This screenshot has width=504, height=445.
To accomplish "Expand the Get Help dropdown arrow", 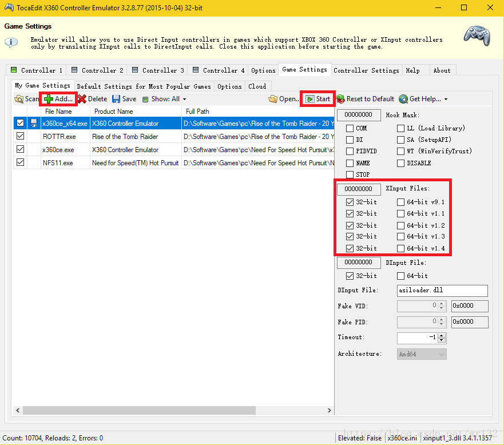I will [446, 100].
